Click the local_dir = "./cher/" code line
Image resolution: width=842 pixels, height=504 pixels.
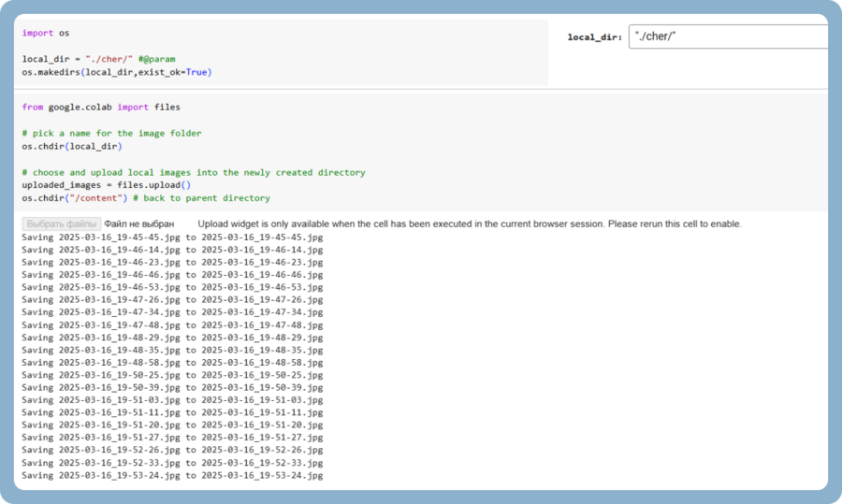(x=98, y=59)
